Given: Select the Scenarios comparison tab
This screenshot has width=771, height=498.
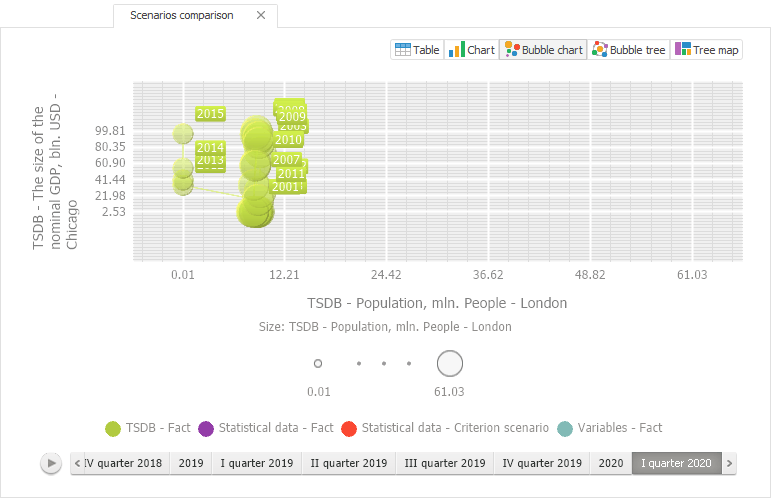Looking at the screenshot, I should 182,16.
